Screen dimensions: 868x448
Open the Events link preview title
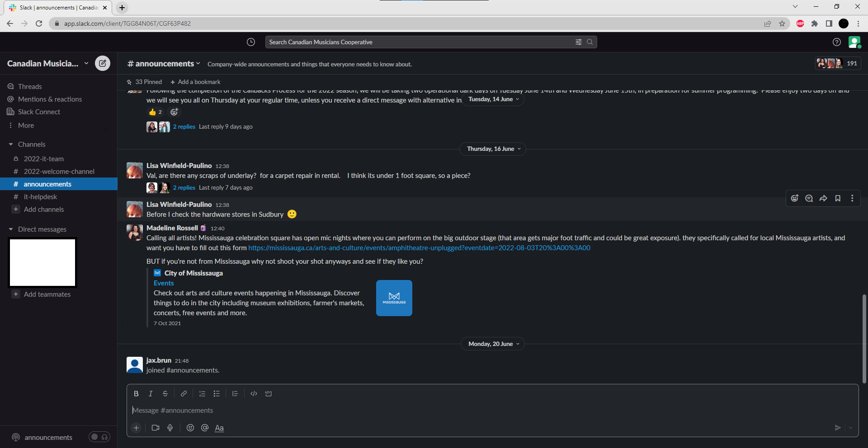point(164,283)
